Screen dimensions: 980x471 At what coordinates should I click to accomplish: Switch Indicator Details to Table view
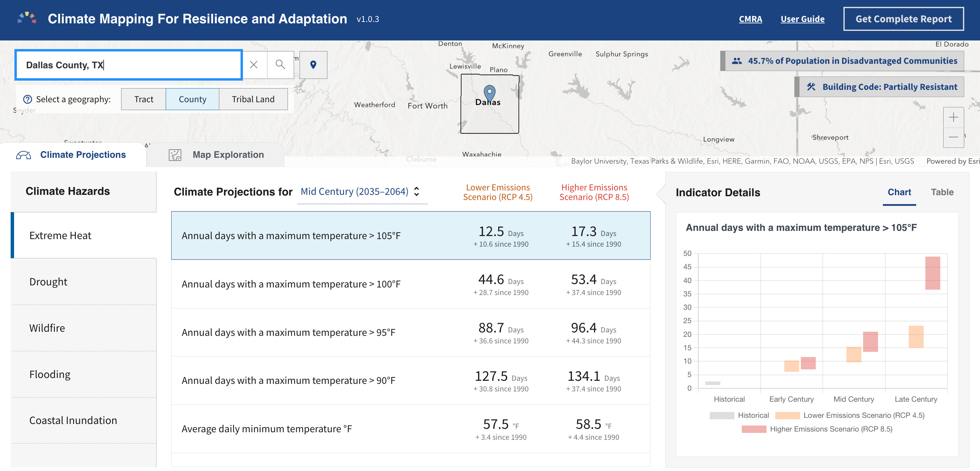click(x=942, y=192)
